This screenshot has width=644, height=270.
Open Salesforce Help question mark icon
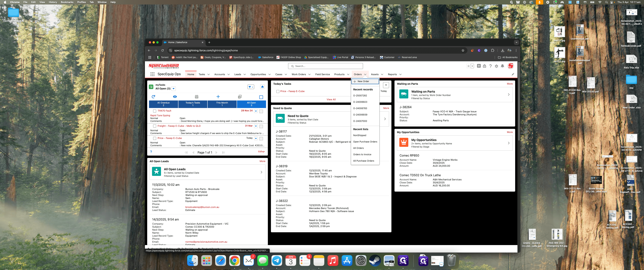(490, 66)
